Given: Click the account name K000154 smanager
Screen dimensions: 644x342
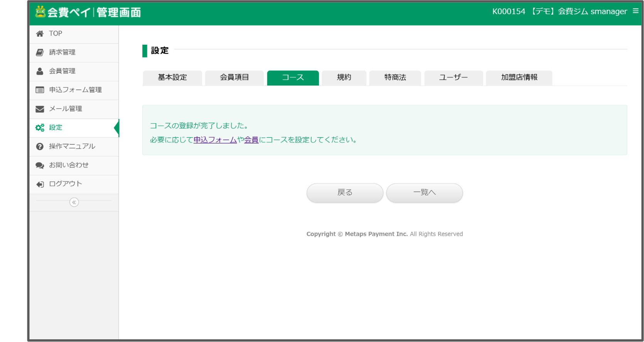Looking at the screenshot, I should point(560,12).
